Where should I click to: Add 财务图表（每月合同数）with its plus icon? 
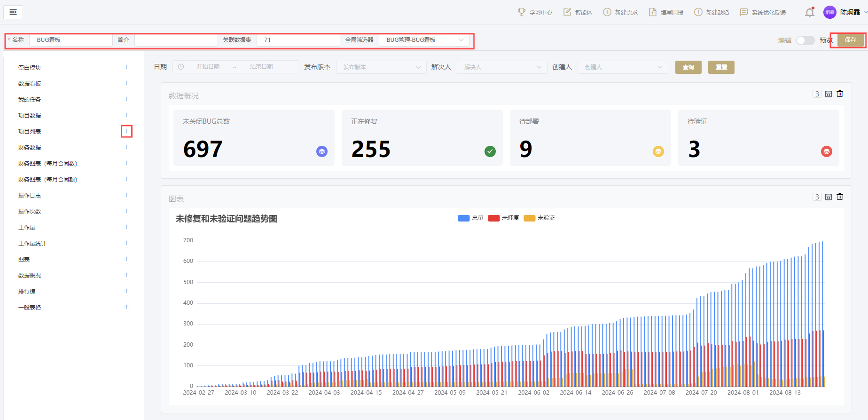(126, 163)
